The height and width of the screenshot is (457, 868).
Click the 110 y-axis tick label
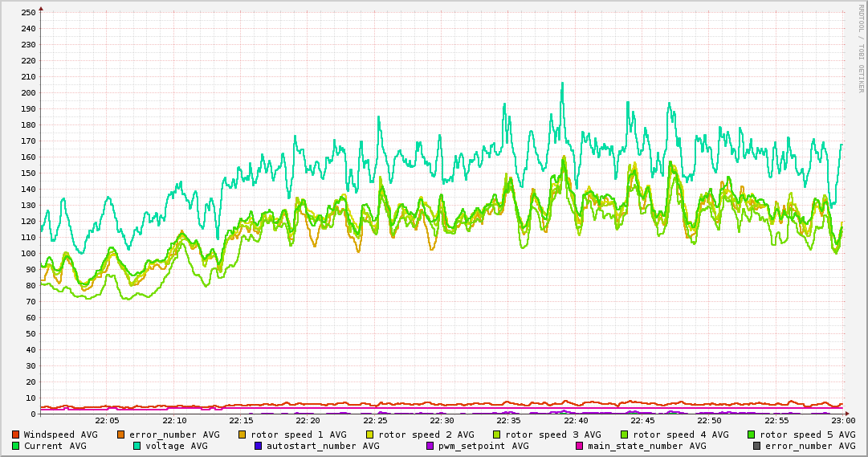coord(27,237)
